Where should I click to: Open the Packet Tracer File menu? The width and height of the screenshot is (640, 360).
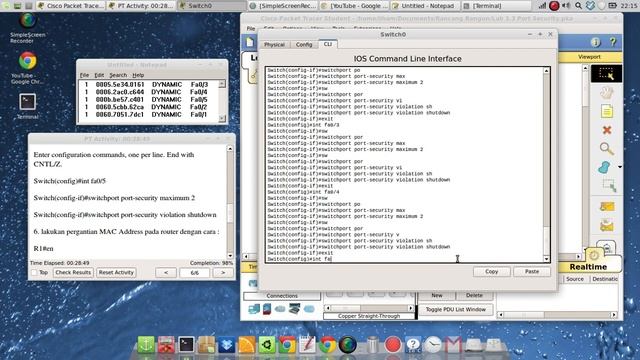(x=251, y=28)
